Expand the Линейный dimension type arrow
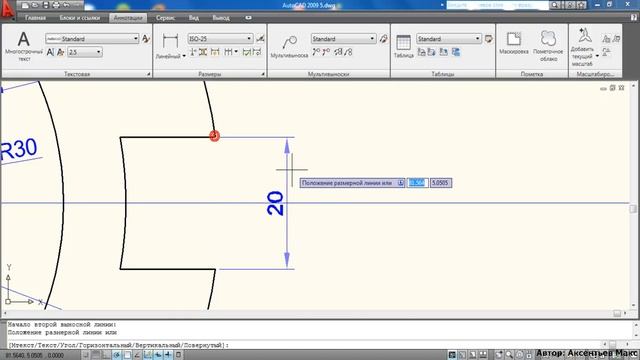Image resolution: width=640 pixels, height=360 pixels. click(x=184, y=56)
